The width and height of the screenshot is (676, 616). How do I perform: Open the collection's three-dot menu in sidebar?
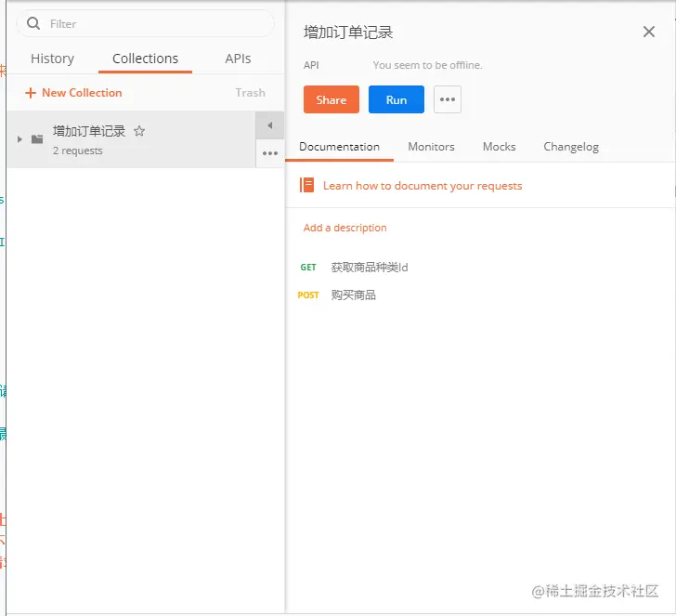270,153
